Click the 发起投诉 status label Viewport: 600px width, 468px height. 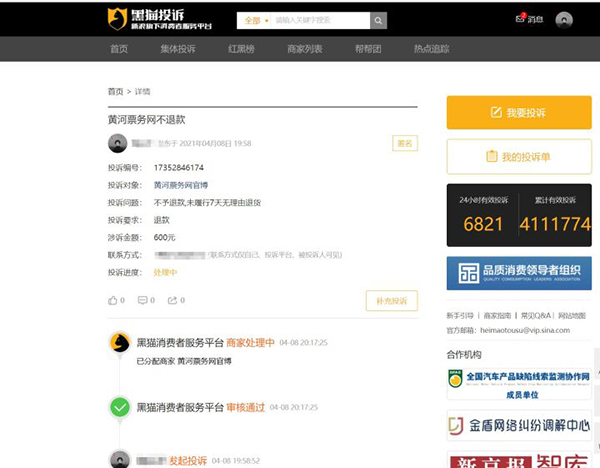[188, 461]
